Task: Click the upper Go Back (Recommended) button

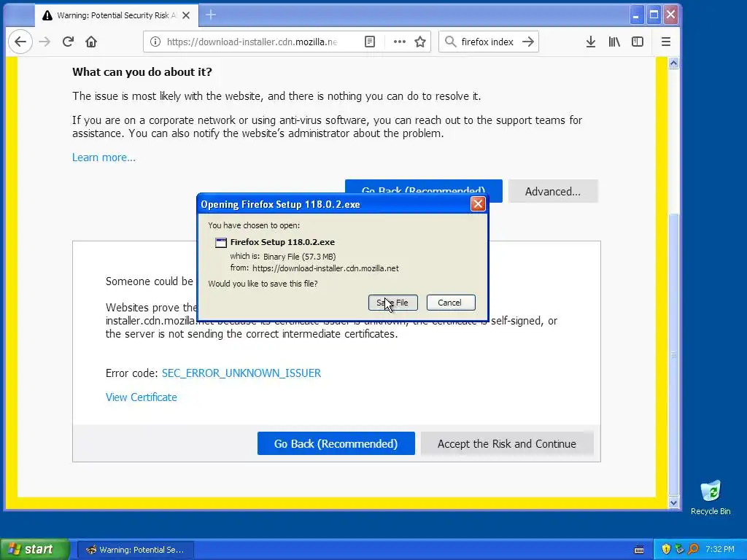Action: (x=424, y=186)
